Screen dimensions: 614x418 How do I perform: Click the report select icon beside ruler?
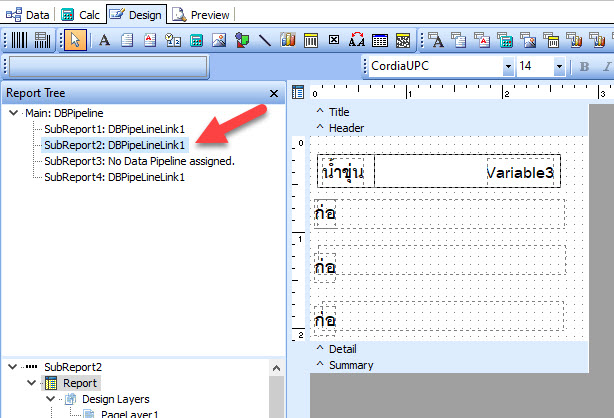297,93
